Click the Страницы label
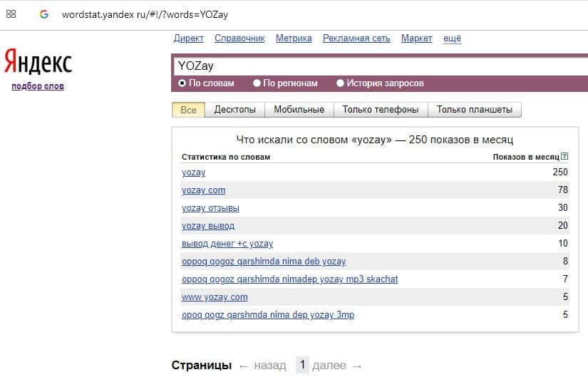 click(202, 365)
